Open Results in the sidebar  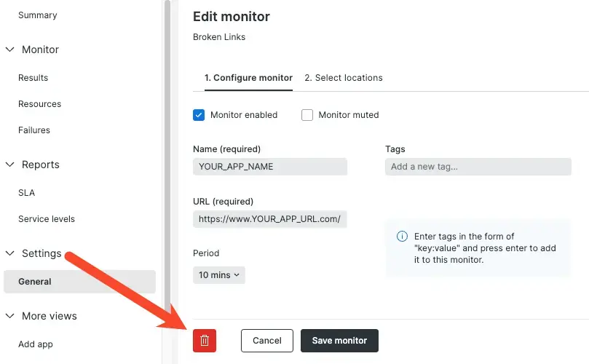point(33,78)
